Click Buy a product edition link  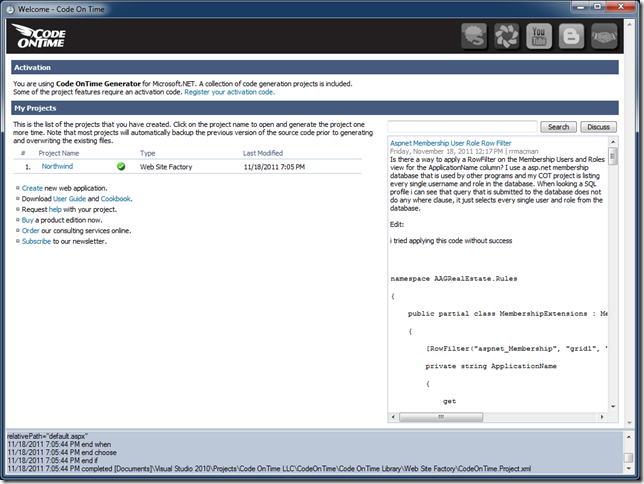coord(27,220)
